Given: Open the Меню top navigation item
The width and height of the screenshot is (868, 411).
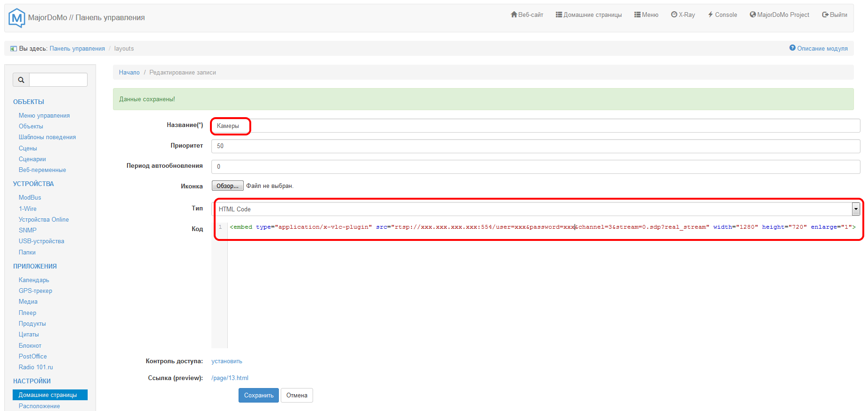Looking at the screenshot, I should pyautogui.click(x=646, y=15).
